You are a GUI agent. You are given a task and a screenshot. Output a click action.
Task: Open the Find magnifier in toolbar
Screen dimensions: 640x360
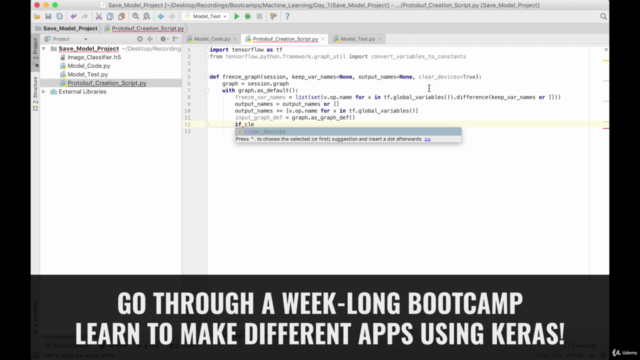click(x=136, y=16)
